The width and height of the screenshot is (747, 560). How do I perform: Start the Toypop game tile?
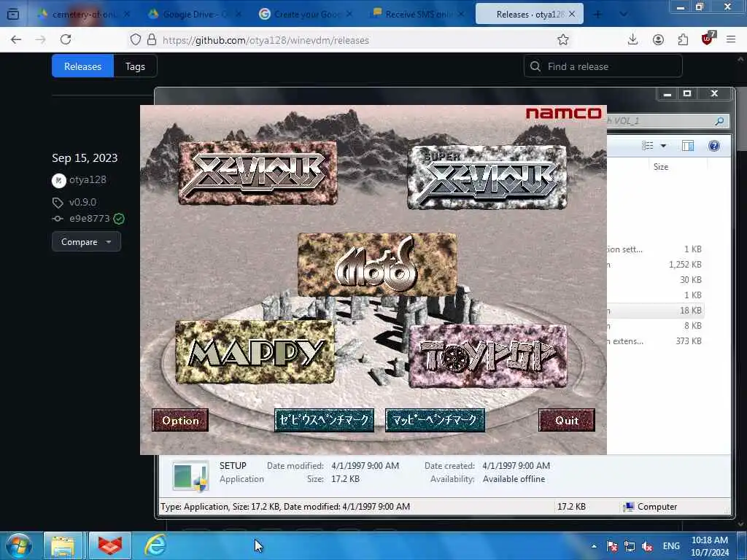[x=488, y=356]
